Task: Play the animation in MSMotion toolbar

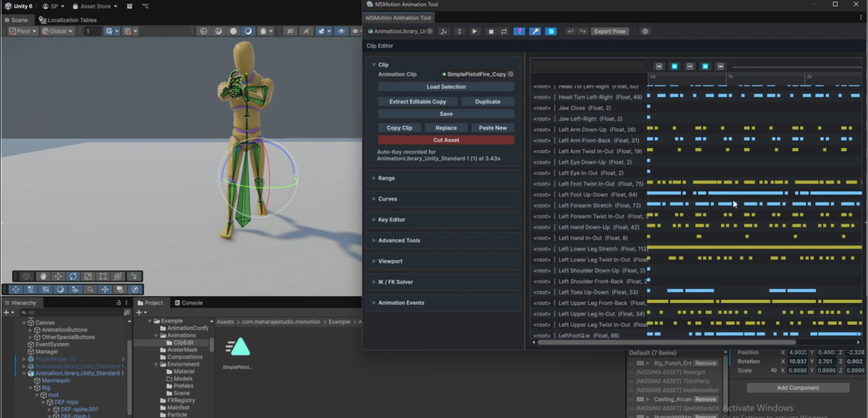Action: tap(475, 32)
